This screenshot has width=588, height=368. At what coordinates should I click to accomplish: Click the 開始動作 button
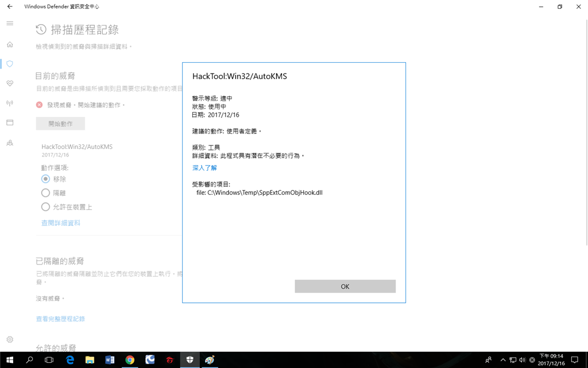click(60, 124)
